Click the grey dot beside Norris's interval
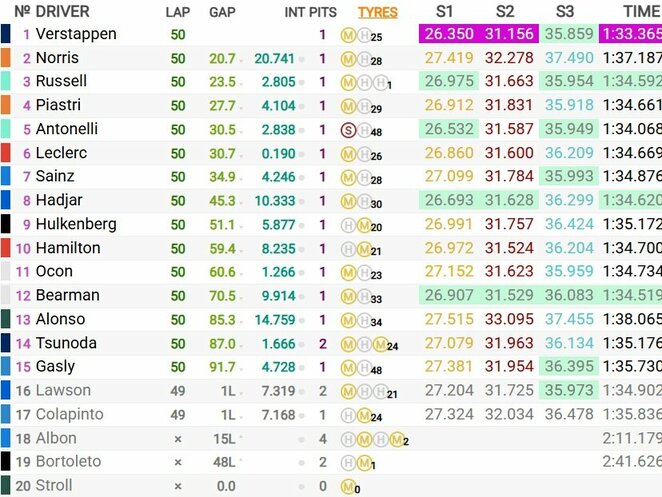 [301, 59]
